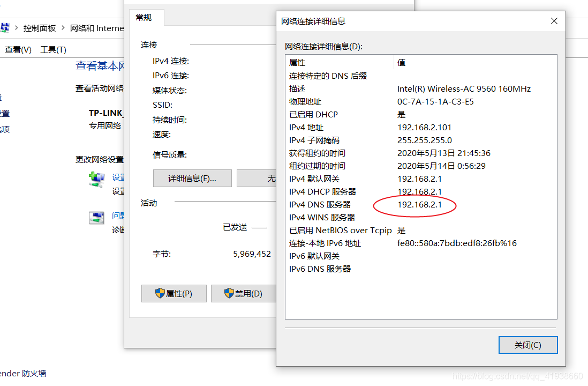This screenshot has height=386, width=588.
Task: Expand the chevron before 控制面板 breadcrumb
Action: click(x=17, y=28)
